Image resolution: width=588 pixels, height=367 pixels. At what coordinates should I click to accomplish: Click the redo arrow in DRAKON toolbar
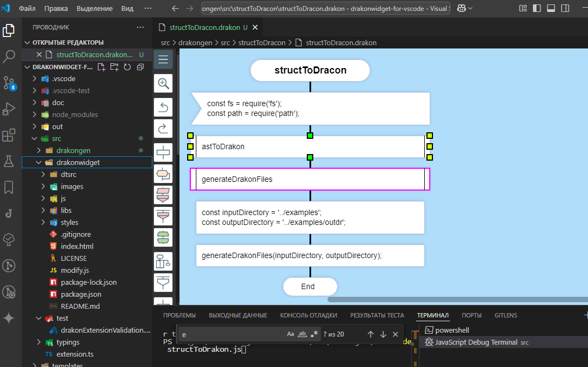tap(163, 129)
